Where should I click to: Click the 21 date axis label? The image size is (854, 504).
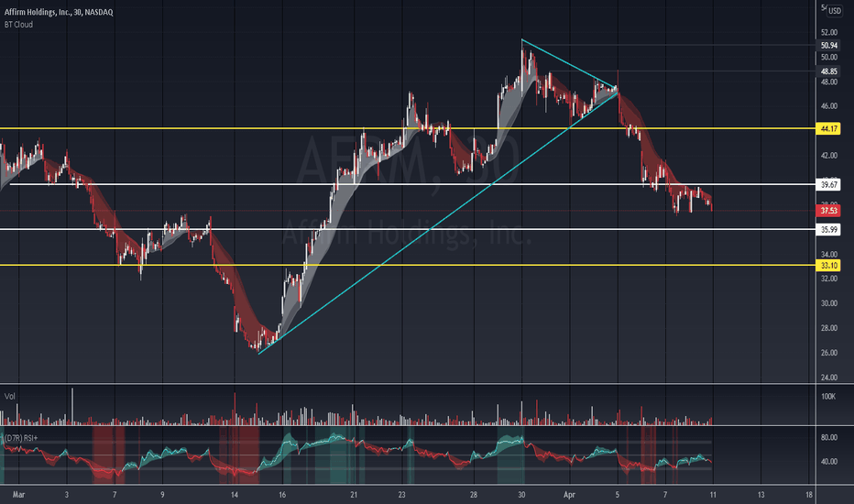click(354, 495)
